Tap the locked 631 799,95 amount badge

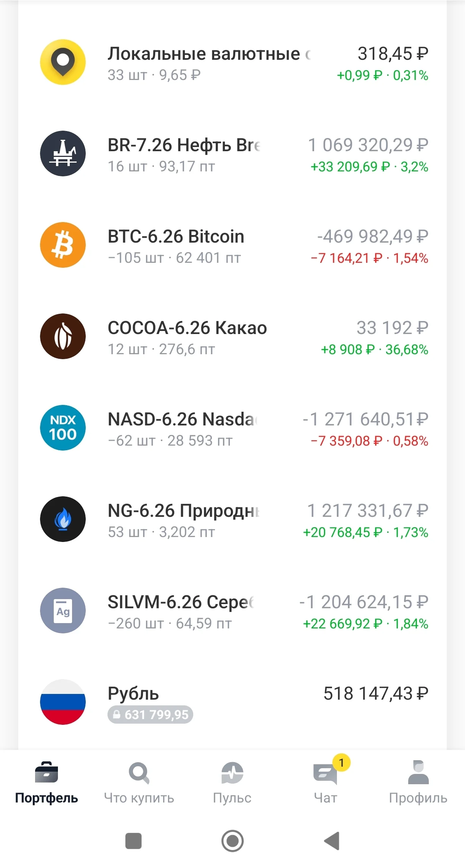[x=150, y=715]
